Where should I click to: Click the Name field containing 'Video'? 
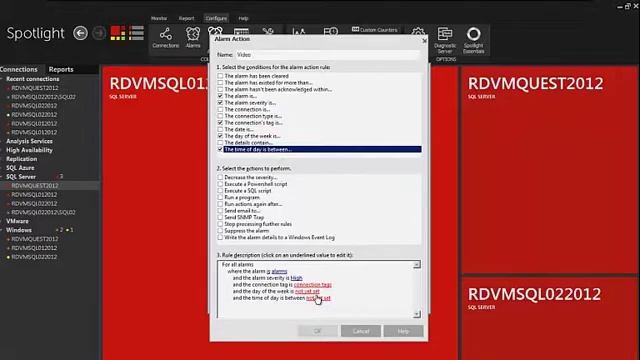(327, 55)
